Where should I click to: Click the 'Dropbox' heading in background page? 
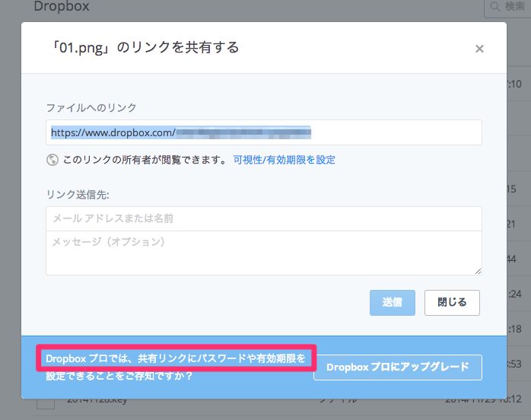(62, 6)
